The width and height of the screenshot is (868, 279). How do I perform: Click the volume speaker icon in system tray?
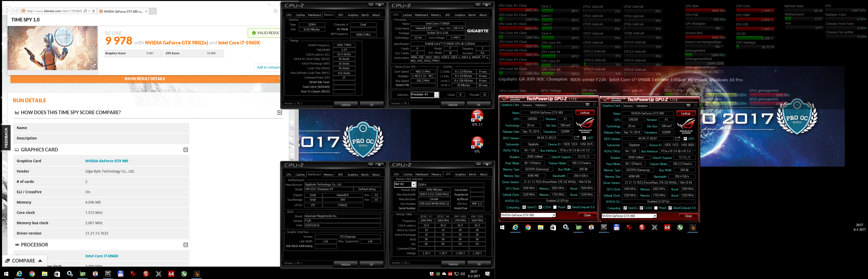[463, 274]
